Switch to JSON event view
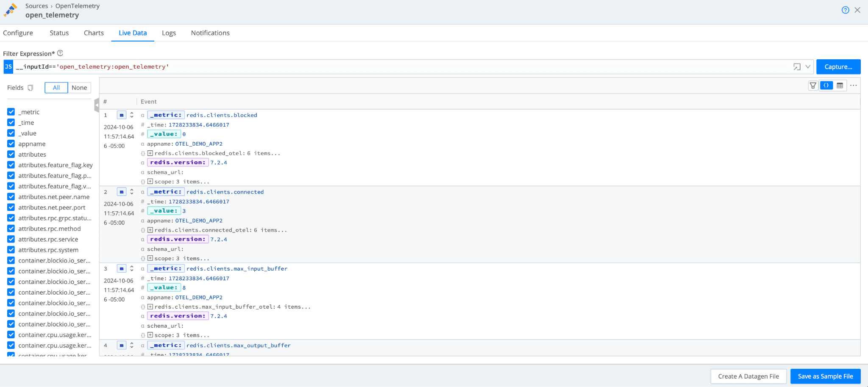This screenshot has width=868, height=387. click(826, 86)
